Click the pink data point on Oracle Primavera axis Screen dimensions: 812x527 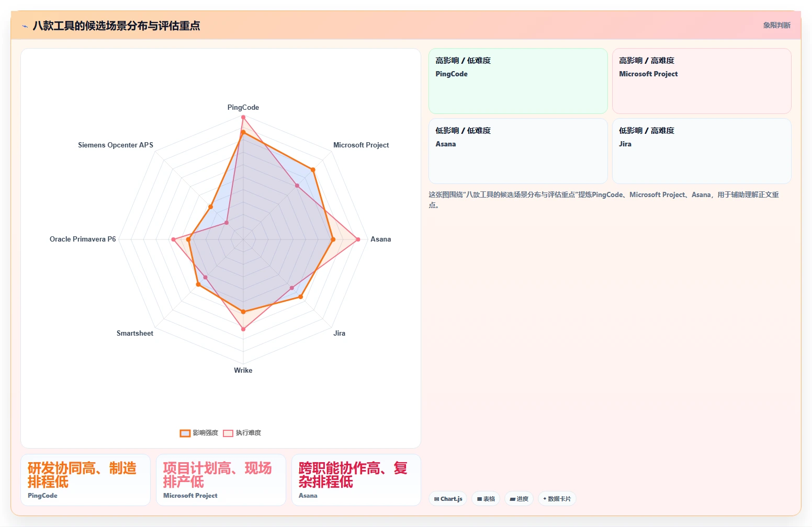click(173, 239)
